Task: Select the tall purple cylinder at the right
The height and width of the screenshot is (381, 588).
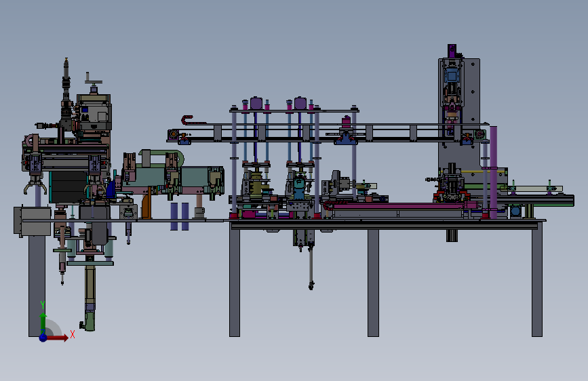Action: click(x=494, y=172)
